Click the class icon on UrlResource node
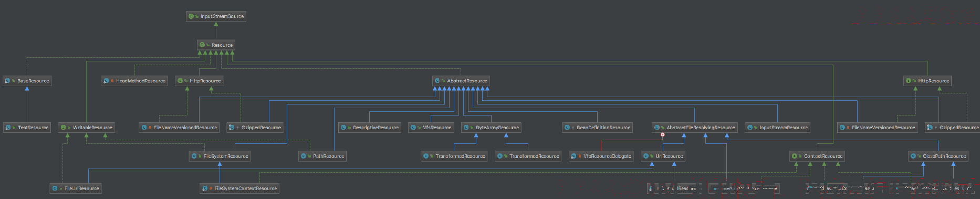980x199 pixels. click(x=646, y=156)
